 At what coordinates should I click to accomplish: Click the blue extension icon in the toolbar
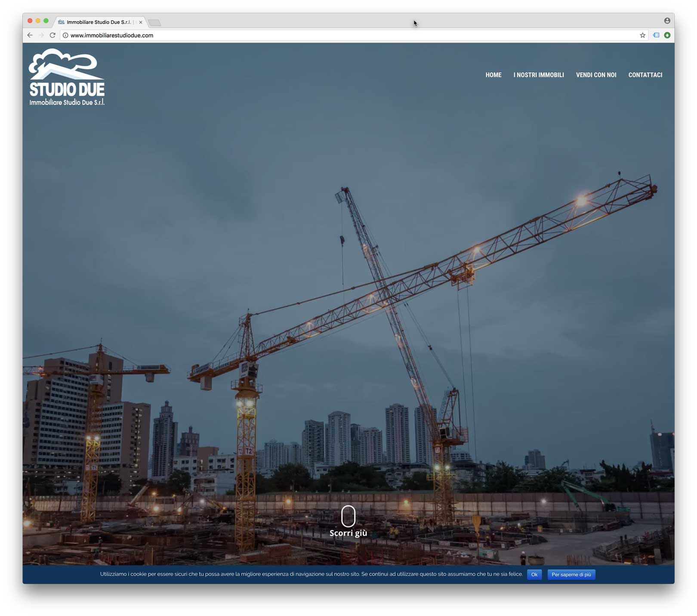point(656,35)
